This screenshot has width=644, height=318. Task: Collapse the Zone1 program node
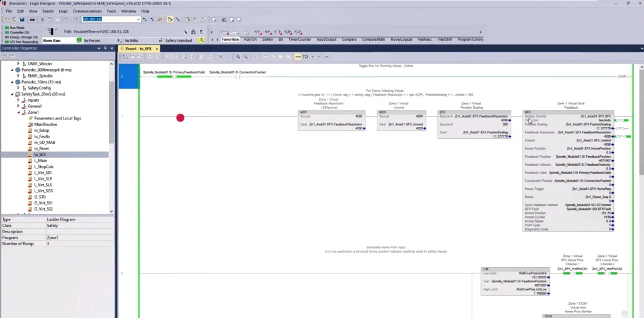[x=18, y=112]
